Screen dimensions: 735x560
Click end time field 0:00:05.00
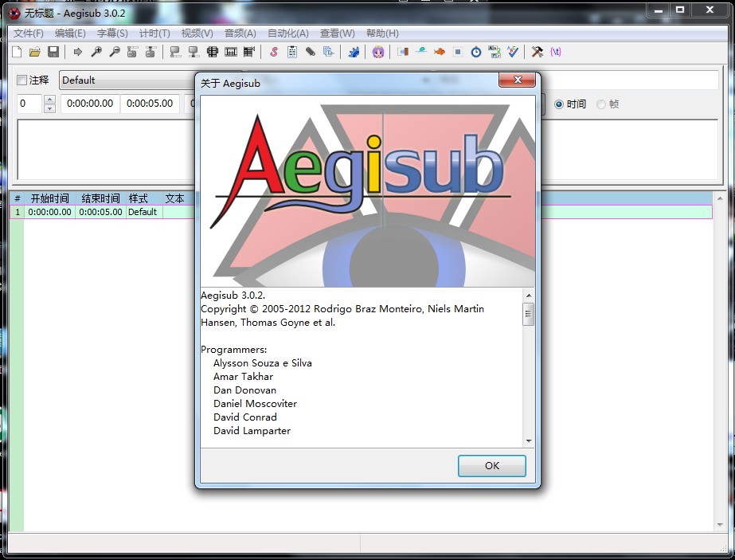150,104
